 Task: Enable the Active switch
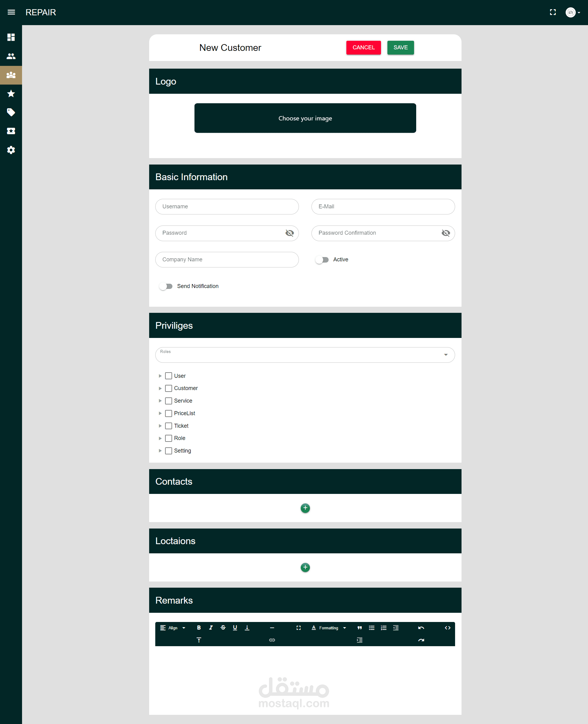(x=322, y=260)
